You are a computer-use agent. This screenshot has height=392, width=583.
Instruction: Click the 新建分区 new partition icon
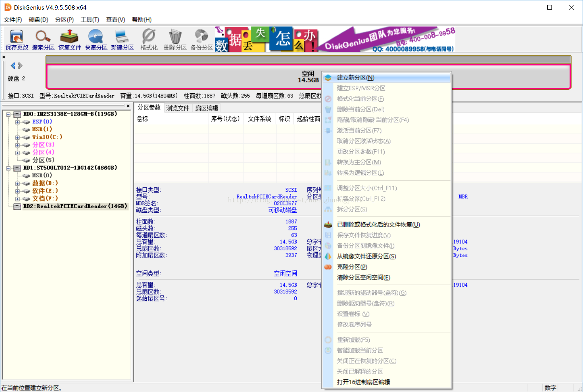[x=122, y=40]
